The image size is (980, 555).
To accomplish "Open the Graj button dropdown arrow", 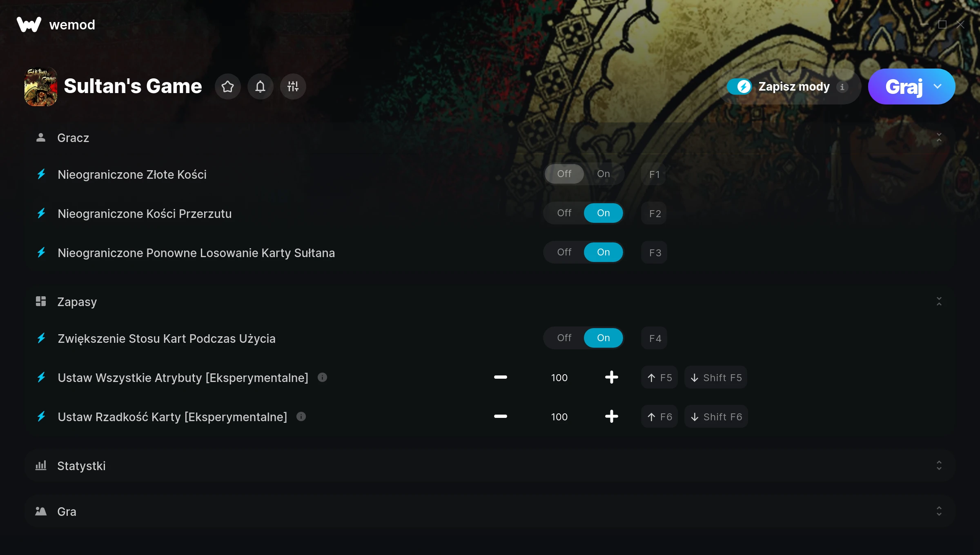I will pos(938,87).
